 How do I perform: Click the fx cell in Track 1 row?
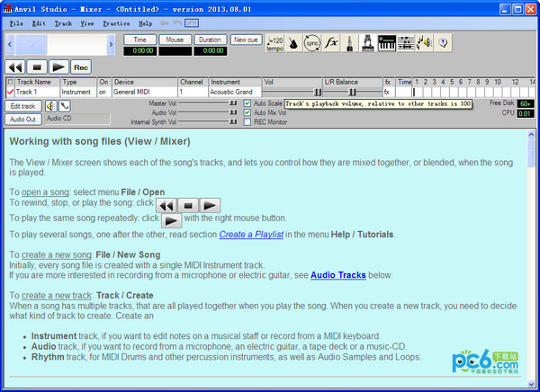coord(388,92)
